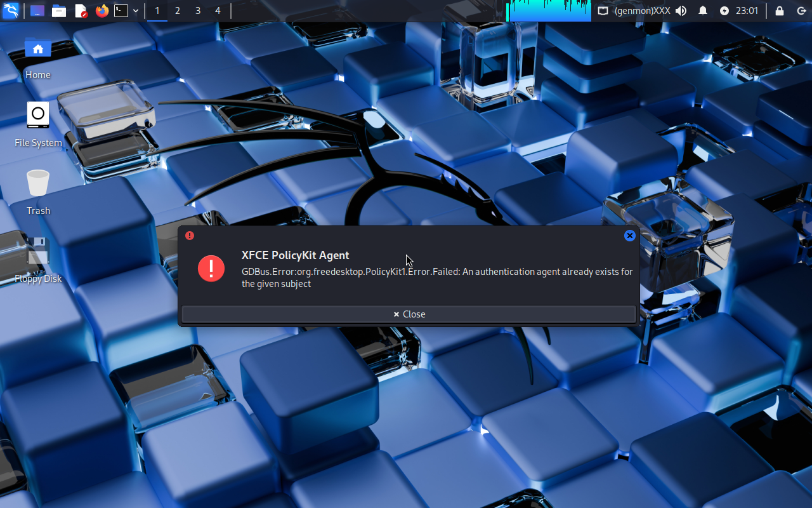
Task: Click the (genmon)XXX panel label
Action: [642, 11]
